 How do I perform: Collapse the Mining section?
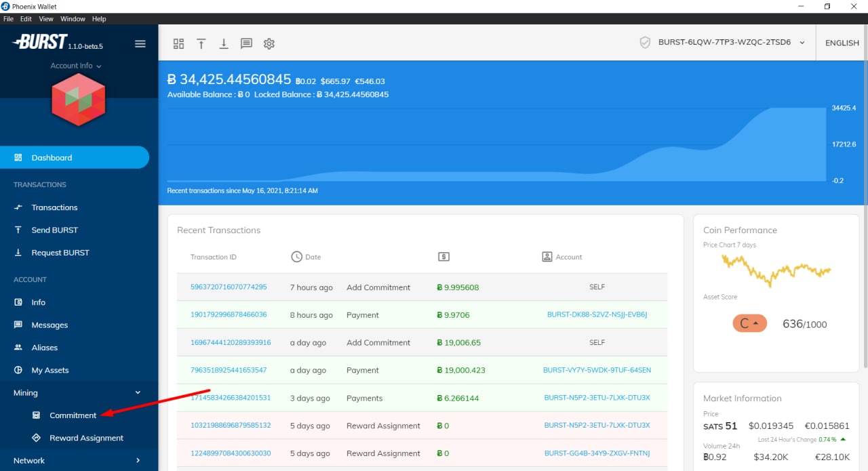click(x=79, y=392)
